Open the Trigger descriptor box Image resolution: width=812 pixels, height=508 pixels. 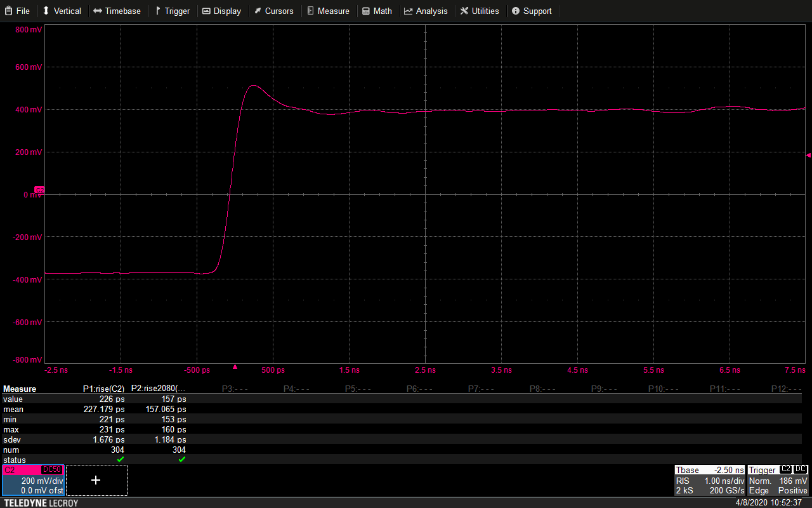[778, 480]
